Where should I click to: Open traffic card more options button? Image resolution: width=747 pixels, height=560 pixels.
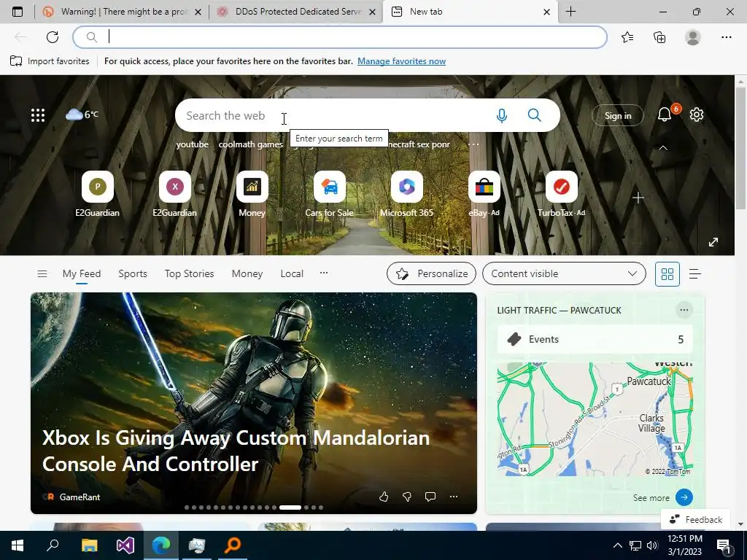point(684,310)
